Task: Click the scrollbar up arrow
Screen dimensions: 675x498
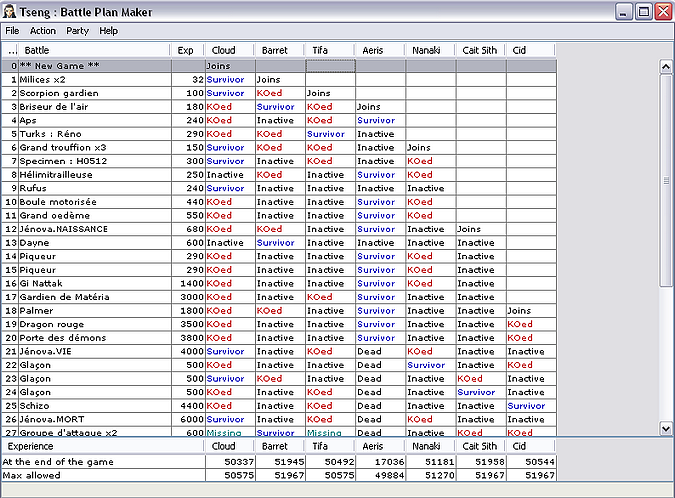Action: pos(666,67)
